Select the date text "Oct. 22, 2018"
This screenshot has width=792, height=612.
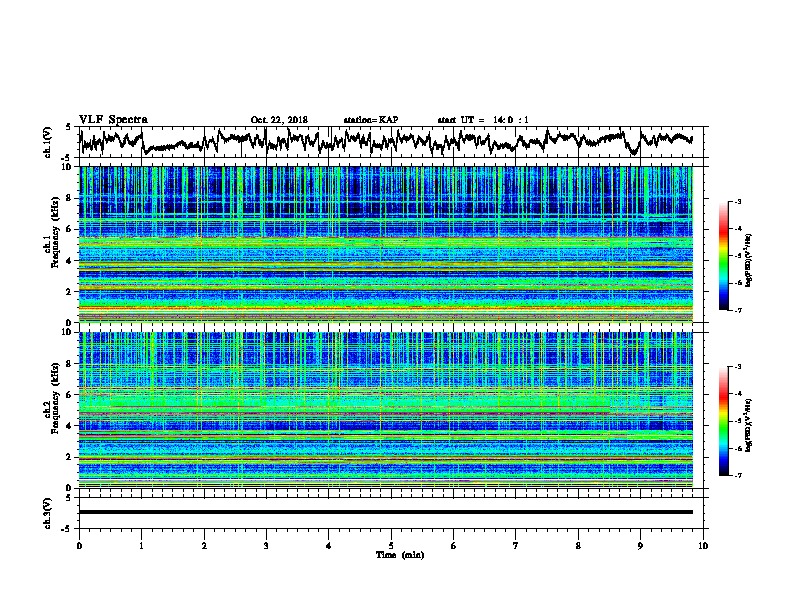point(279,120)
